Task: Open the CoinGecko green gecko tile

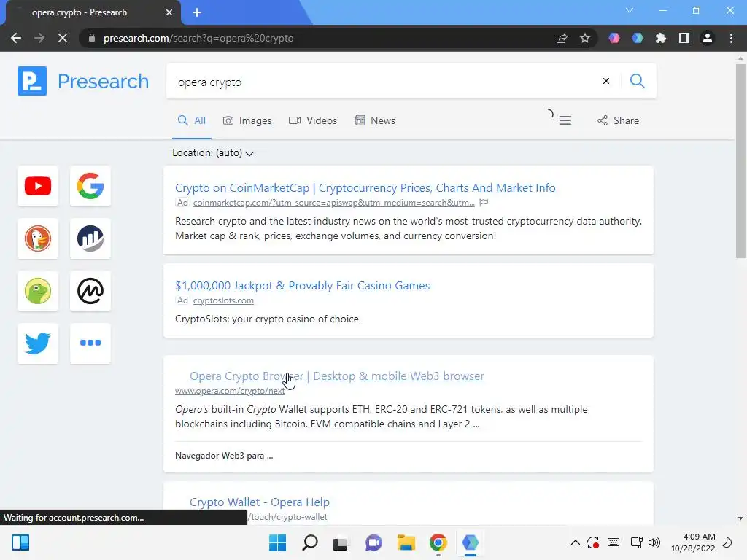Action: point(38,291)
